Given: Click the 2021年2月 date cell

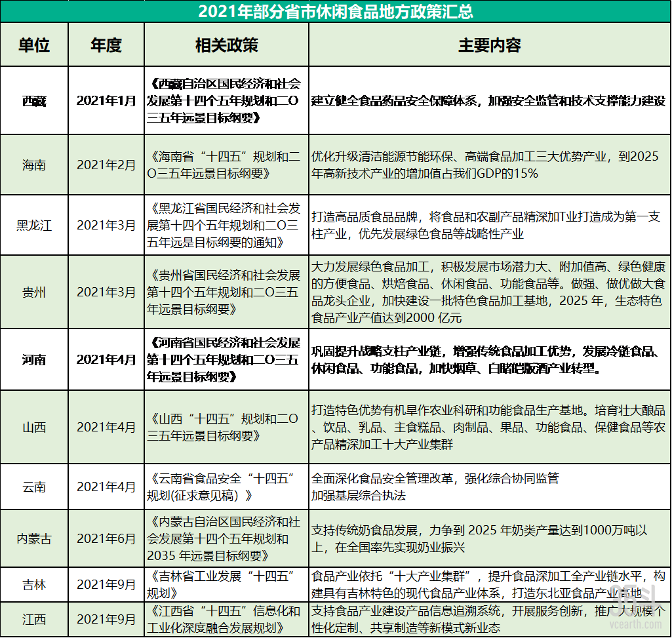Looking at the screenshot, I should coord(106,165).
